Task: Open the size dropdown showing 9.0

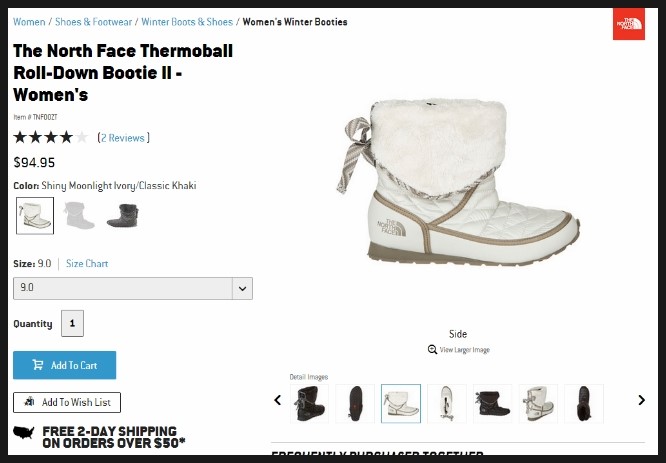Action: pyautogui.click(x=133, y=288)
